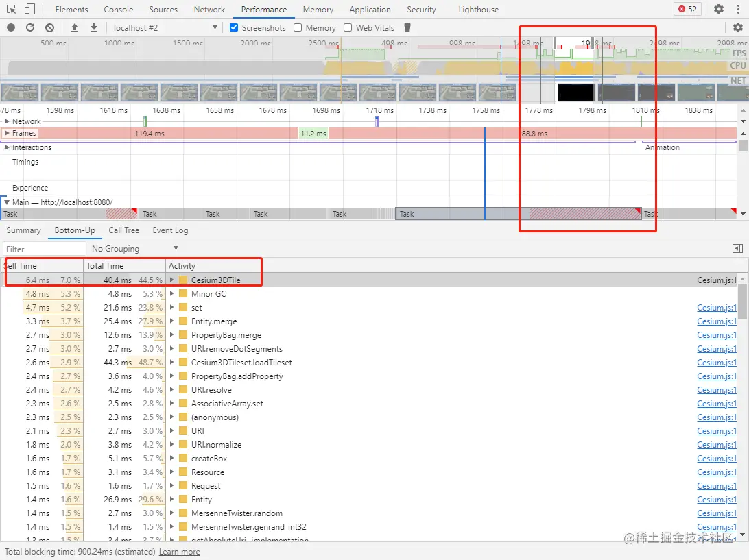Open capture settings gear in Performance toolbar

tap(737, 27)
